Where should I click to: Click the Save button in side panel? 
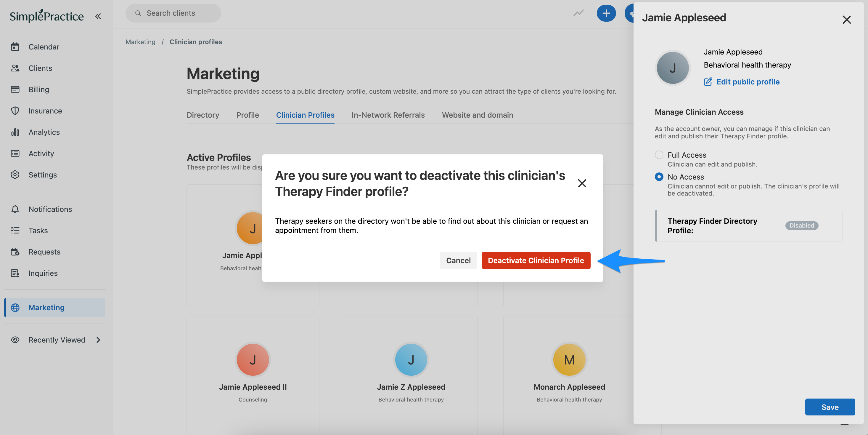pos(830,407)
